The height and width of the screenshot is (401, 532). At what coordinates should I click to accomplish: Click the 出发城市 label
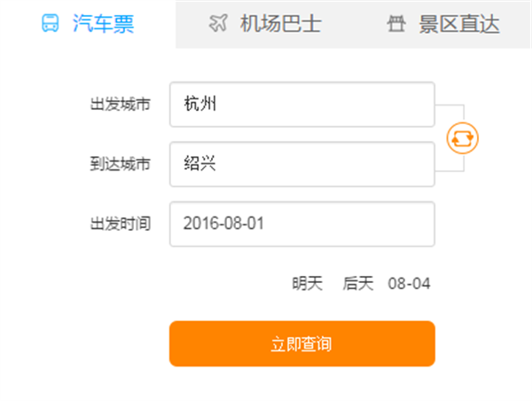(121, 105)
